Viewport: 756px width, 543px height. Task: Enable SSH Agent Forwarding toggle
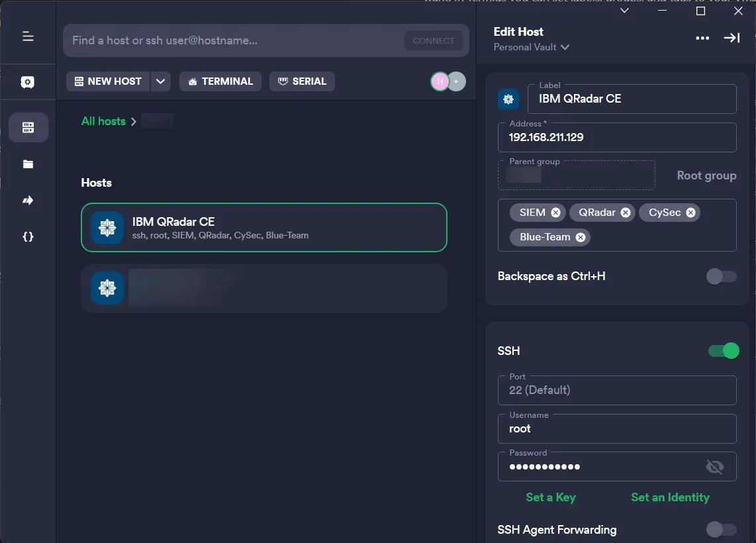[721, 529]
